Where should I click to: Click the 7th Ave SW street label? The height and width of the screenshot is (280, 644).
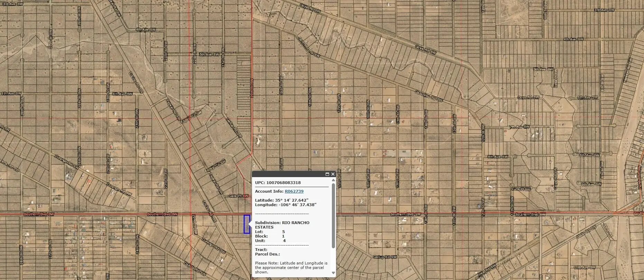pos(519,127)
